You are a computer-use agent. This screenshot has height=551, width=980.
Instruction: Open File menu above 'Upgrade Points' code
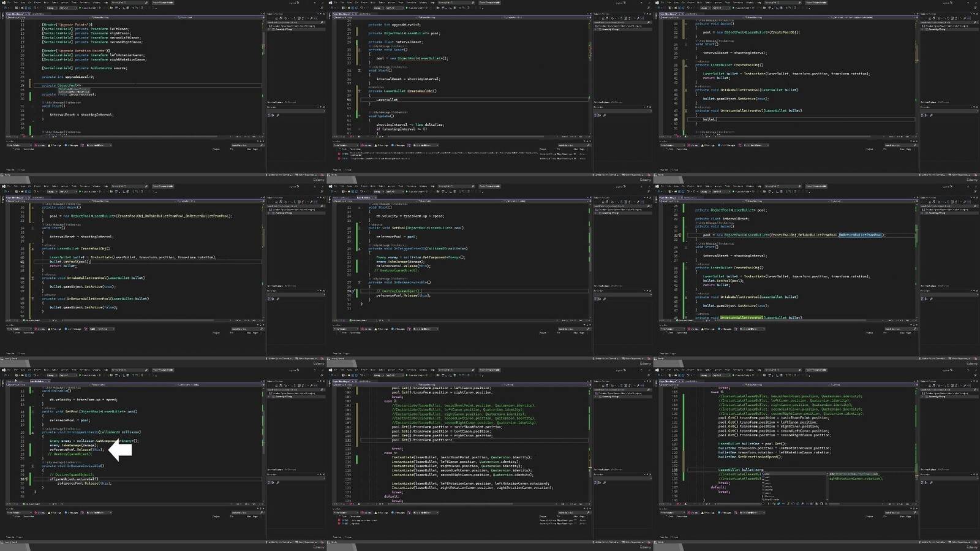pyautogui.click(x=9, y=2)
